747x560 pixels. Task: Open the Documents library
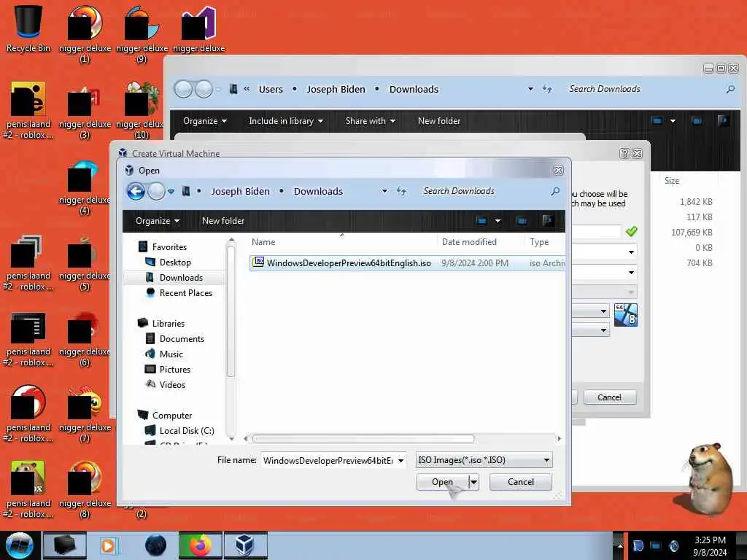[x=182, y=338]
